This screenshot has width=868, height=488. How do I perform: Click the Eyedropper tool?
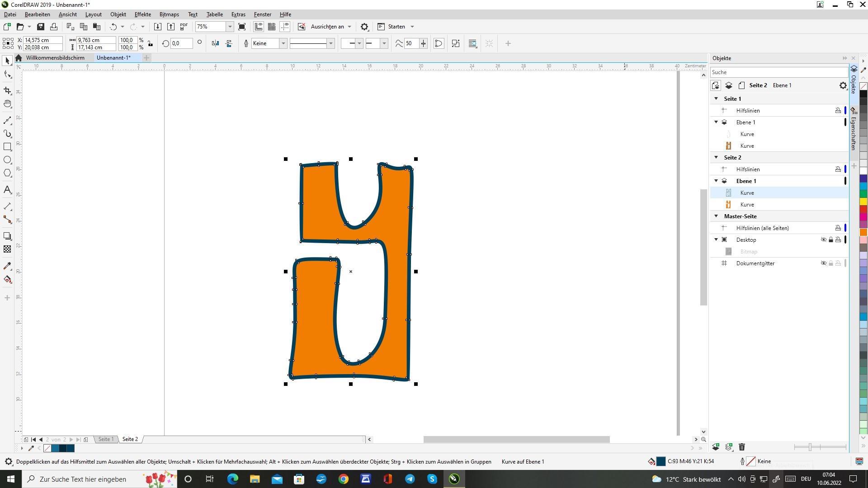(7, 266)
